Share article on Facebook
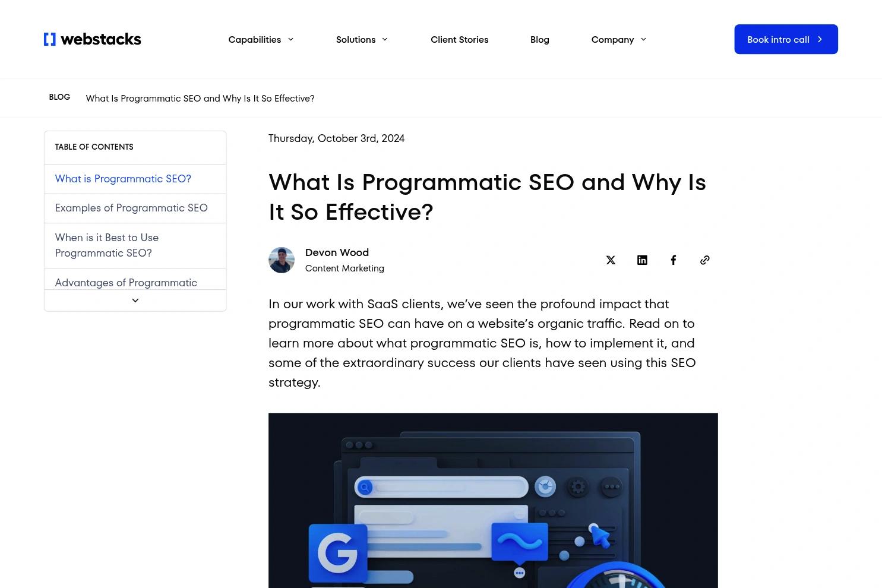This screenshot has width=882, height=588. tap(674, 260)
